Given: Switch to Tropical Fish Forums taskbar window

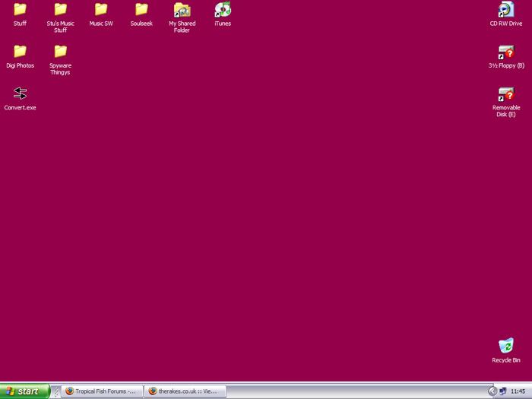Looking at the screenshot, I should [x=102, y=391].
